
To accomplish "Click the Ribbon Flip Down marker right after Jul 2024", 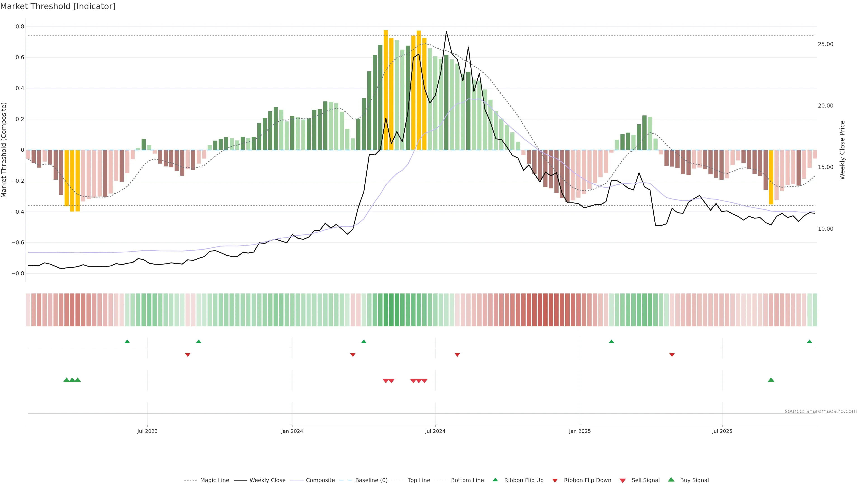I will (457, 355).
